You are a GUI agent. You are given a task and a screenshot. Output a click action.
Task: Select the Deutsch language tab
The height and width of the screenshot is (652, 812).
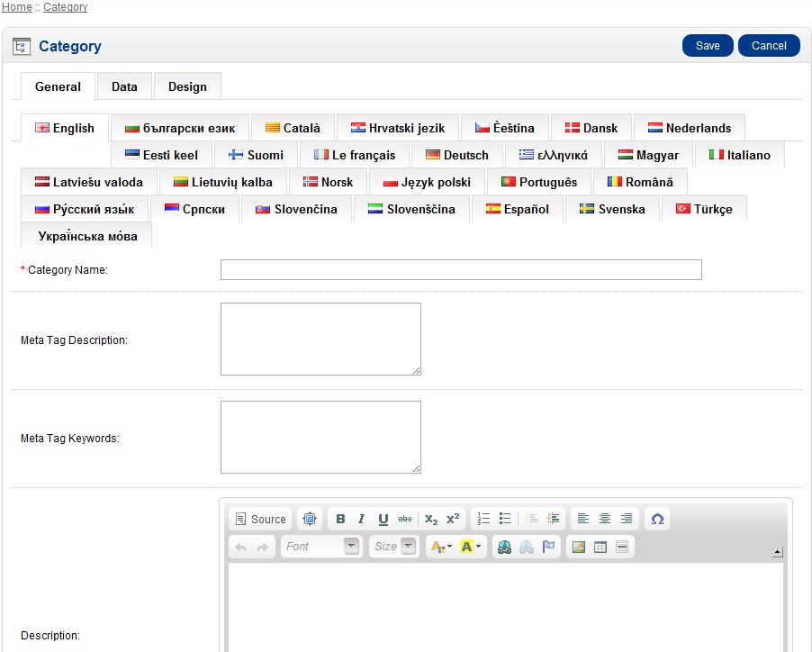click(x=457, y=155)
